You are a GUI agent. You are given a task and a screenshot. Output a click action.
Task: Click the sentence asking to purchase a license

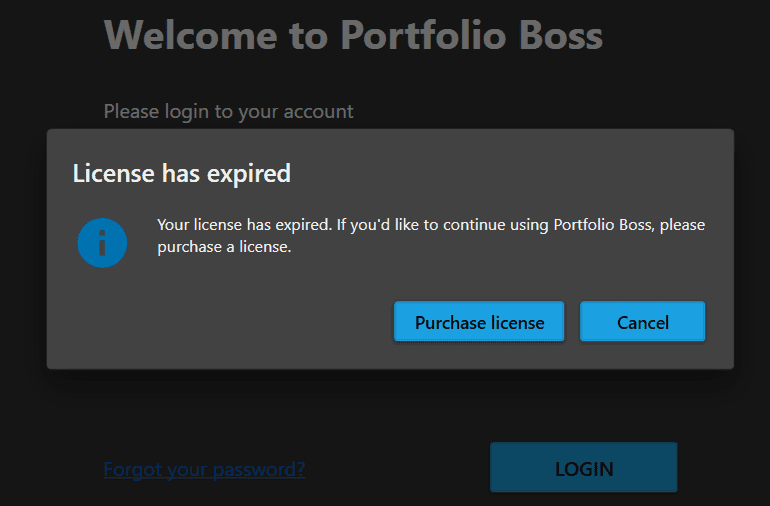(x=430, y=235)
